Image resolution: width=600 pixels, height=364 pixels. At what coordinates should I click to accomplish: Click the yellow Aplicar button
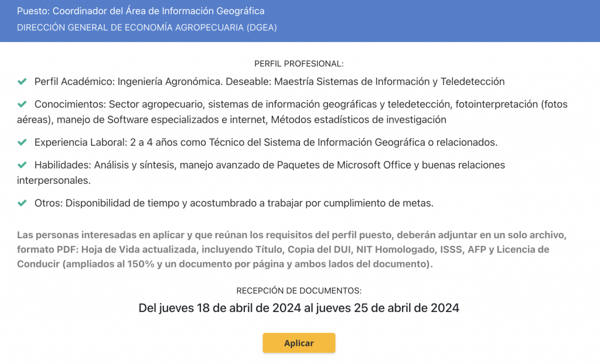pos(299,343)
